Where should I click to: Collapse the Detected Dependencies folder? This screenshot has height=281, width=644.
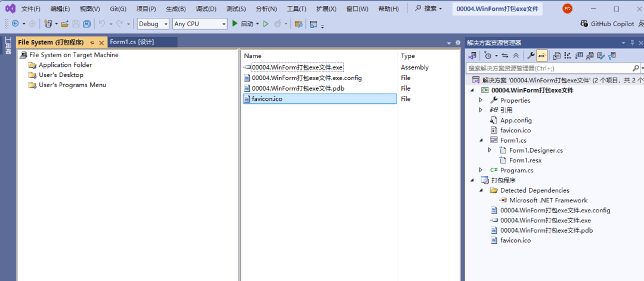[x=481, y=190]
